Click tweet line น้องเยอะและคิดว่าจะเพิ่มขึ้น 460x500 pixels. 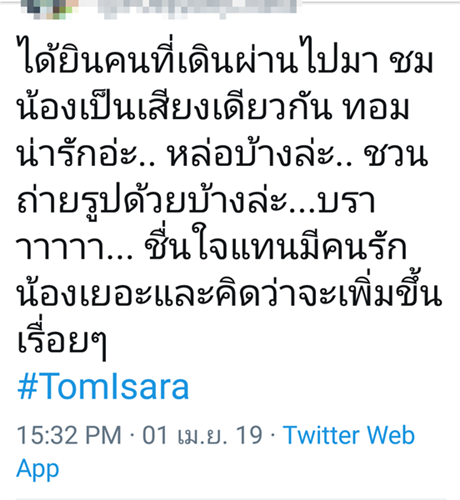[x=229, y=289]
